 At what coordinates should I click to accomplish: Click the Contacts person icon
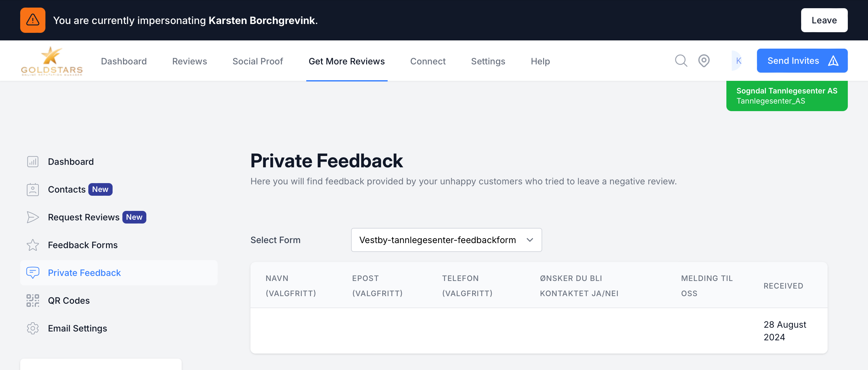pos(33,189)
